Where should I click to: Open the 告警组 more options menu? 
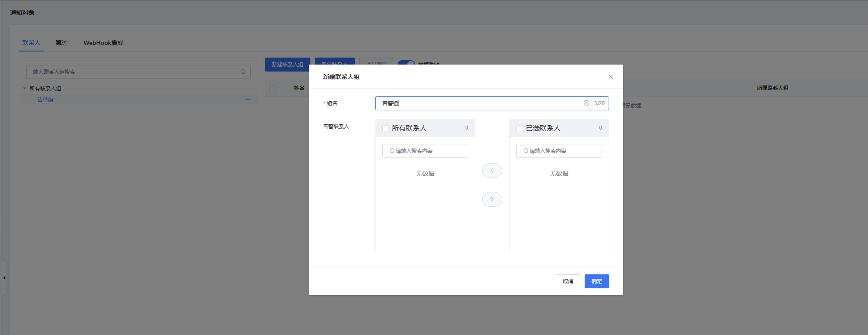coord(248,100)
